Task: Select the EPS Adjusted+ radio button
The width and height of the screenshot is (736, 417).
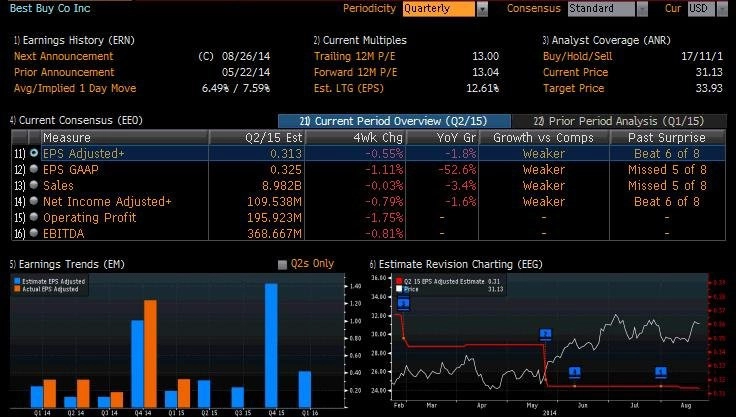Action: (x=34, y=153)
